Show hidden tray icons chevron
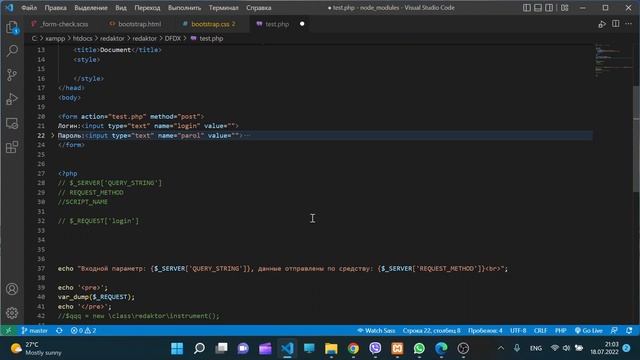The image size is (640, 360). (501, 348)
